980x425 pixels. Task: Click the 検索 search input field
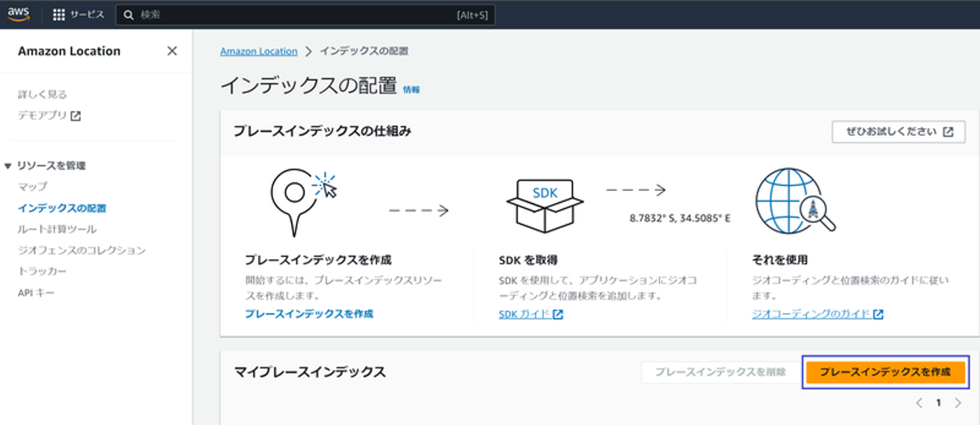305,15
